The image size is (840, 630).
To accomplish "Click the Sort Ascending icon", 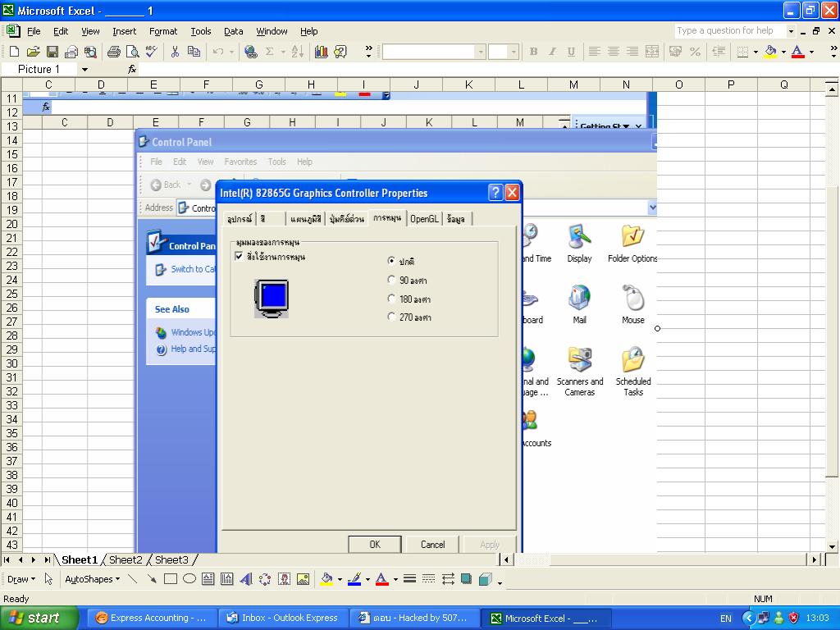I will (x=298, y=52).
